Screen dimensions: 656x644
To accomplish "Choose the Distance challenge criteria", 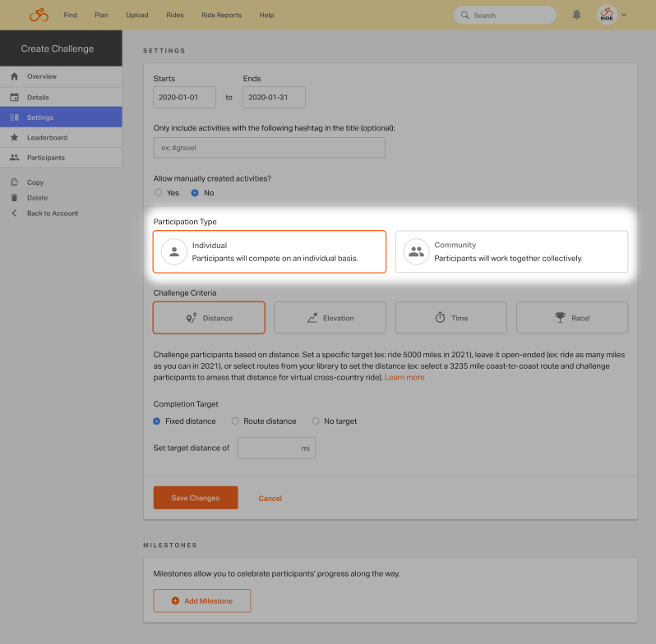I will [209, 318].
